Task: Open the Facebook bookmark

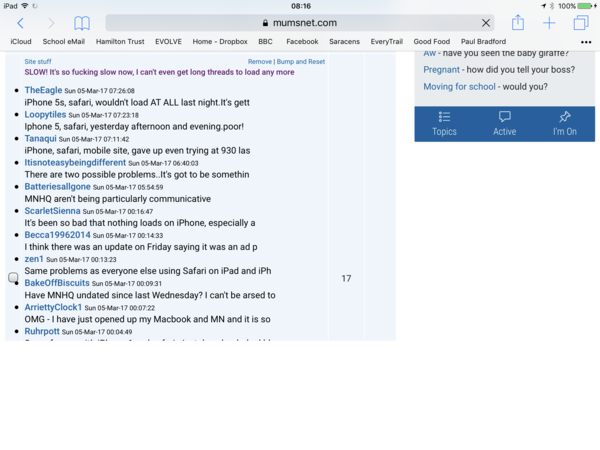Action: [x=302, y=42]
